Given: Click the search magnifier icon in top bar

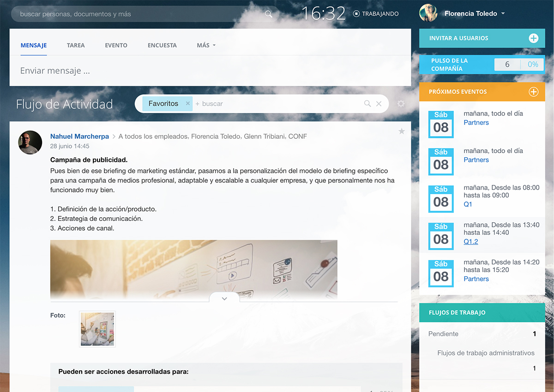Looking at the screenshot, I should coord(269,14).
